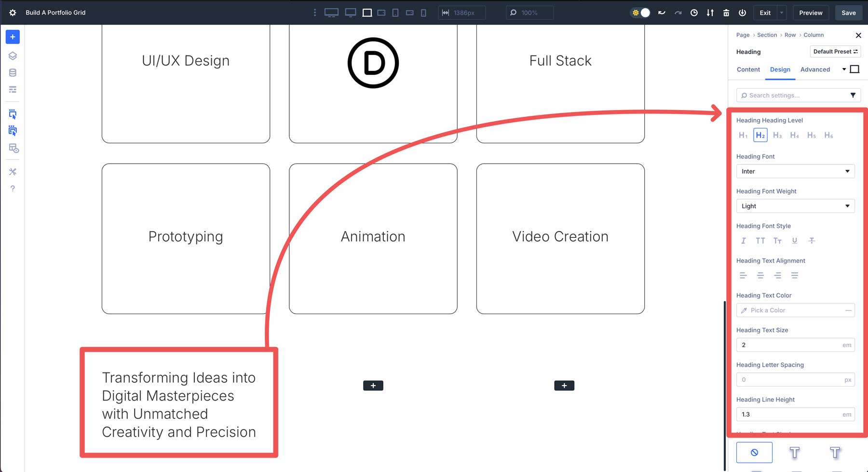Select the Help icon in the sidebar

coord(13,188)
